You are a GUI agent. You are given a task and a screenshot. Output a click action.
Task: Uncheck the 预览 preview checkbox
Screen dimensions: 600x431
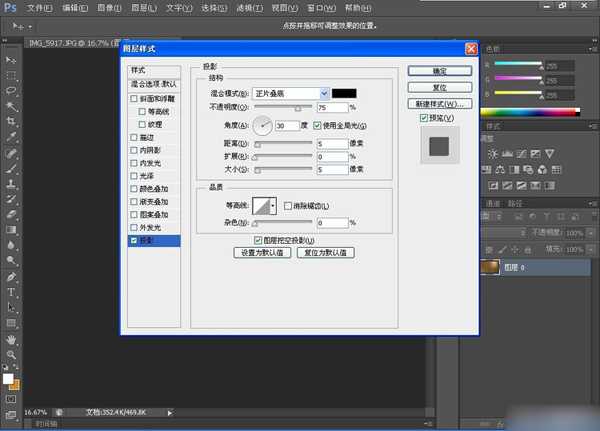click(x=425, y=119)
